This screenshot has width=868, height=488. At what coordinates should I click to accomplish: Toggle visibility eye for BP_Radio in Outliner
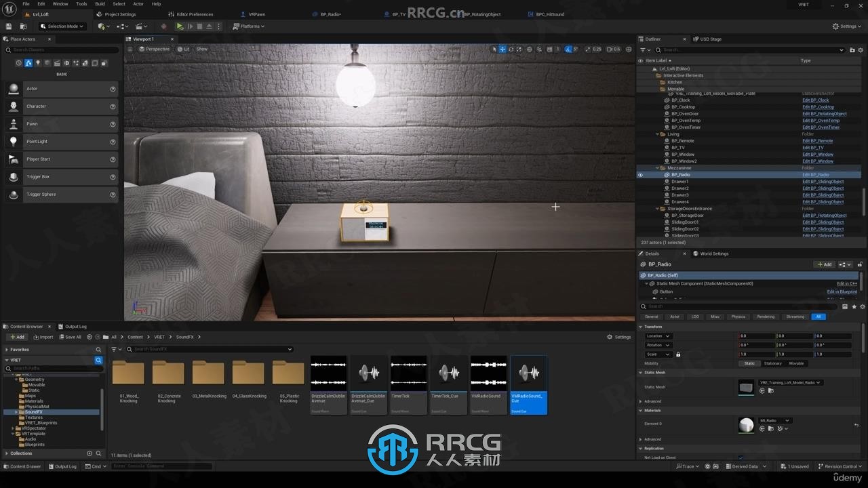coord(640,175)
